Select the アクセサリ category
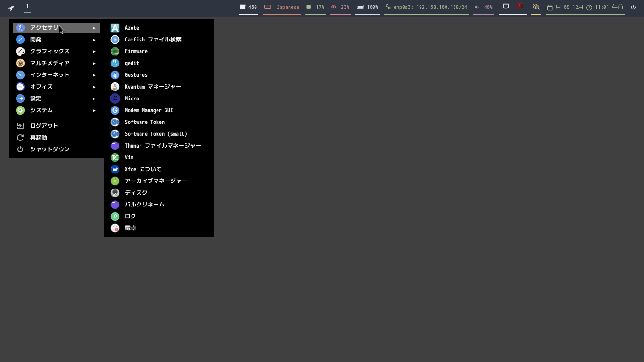 pos(57,28)
